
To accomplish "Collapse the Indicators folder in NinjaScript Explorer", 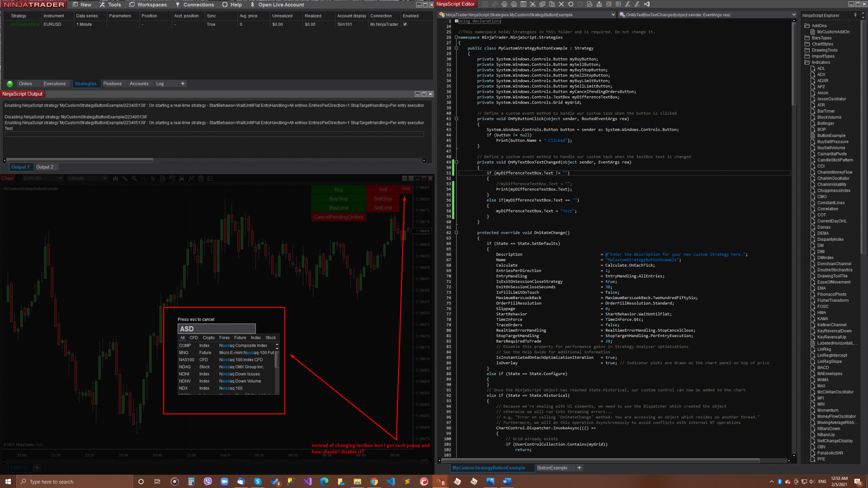I will 807,62.
